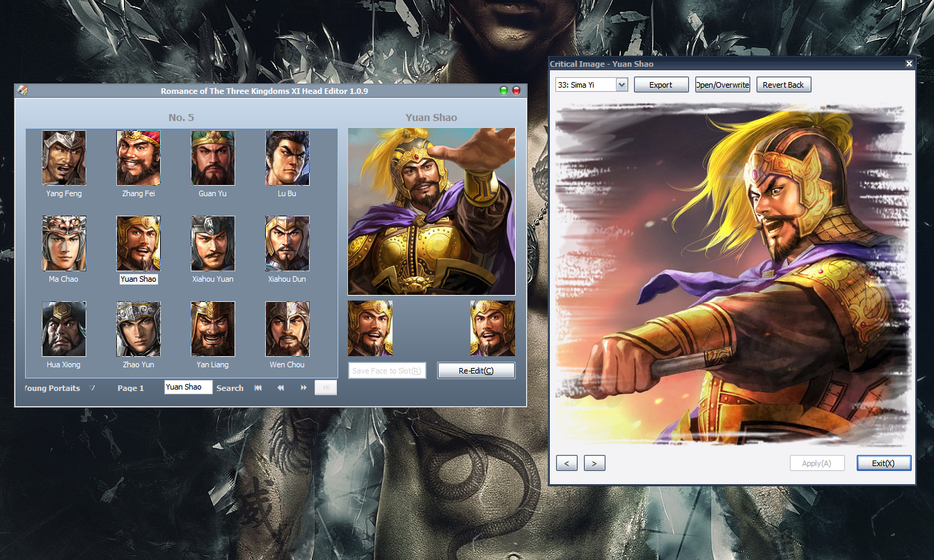Show previous critical image with < button

[x=567, y=463]
